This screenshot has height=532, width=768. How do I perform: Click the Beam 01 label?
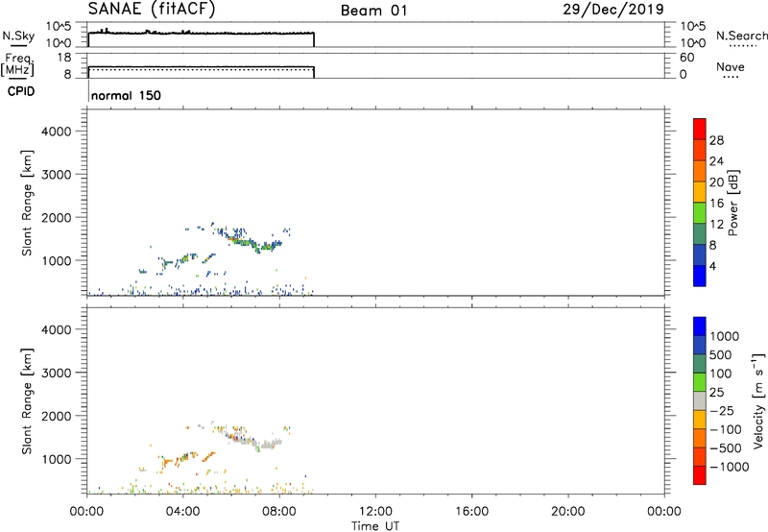pyautogui.click(x=374, y=11)
